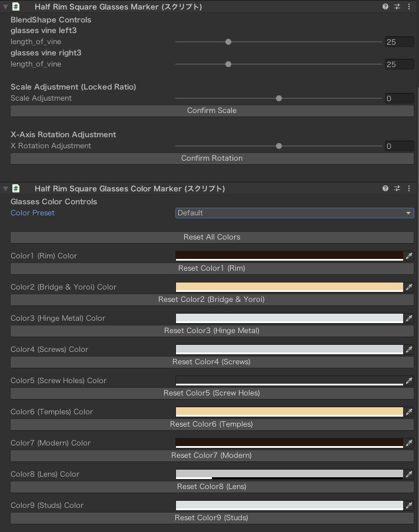Screen dimensions: 419x532
Task: Open presets icon for Glasses Marker component
Action: click(x=397, y=6)
